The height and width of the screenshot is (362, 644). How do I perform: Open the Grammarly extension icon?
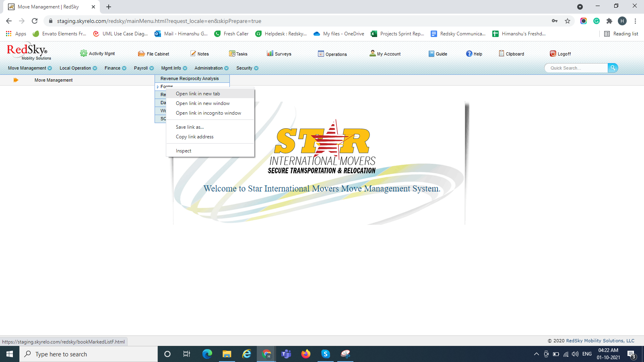[x=597, y=21]
